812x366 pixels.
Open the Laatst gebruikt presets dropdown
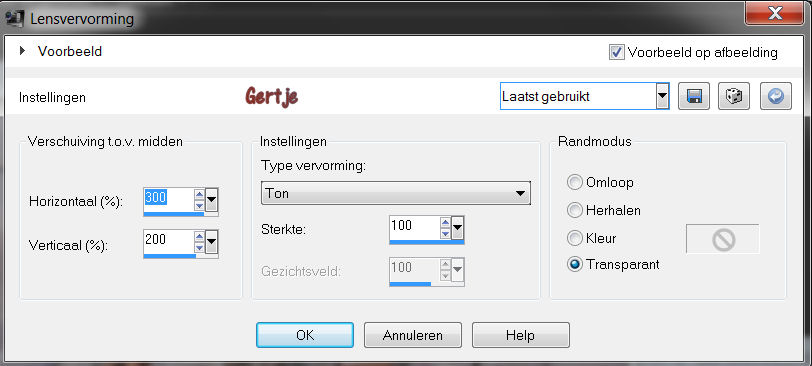[x=662, y=96]
